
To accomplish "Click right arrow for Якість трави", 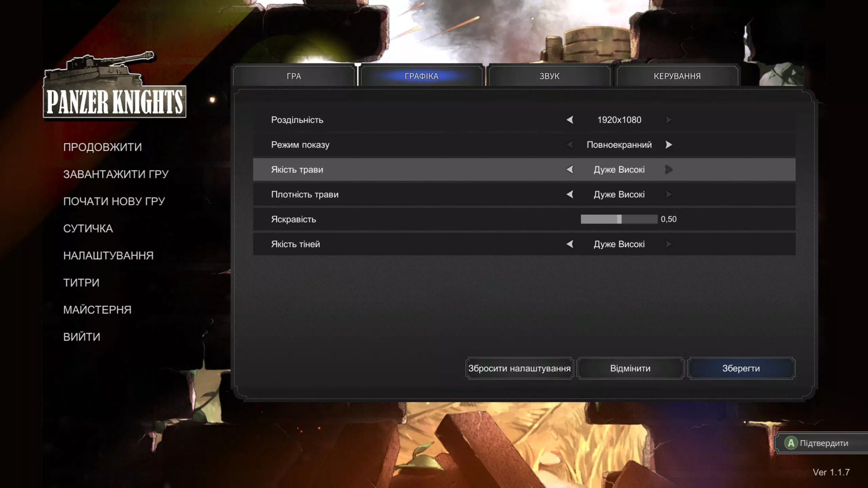I will tap(669, 169).
